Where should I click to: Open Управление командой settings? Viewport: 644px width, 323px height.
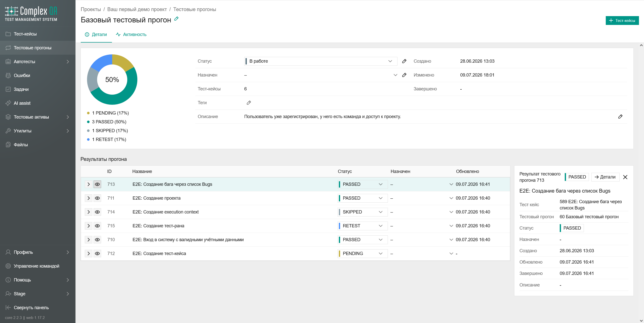[38, 266]
